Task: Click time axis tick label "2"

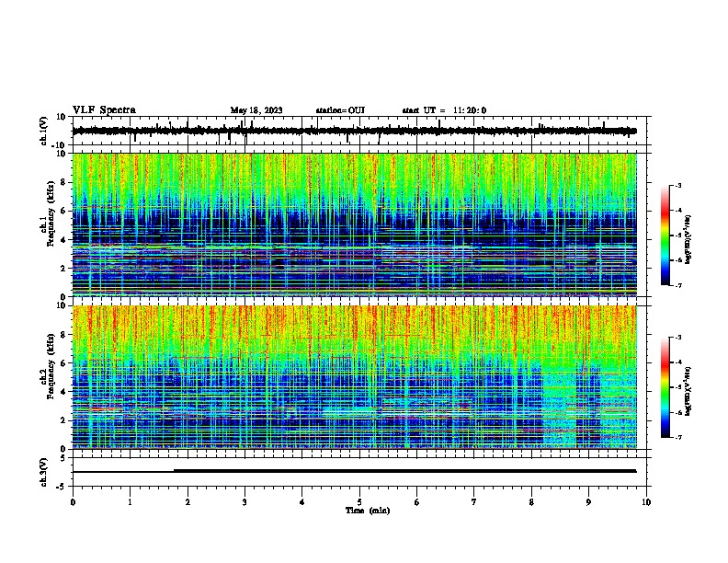Action: [x=188, y=502]
